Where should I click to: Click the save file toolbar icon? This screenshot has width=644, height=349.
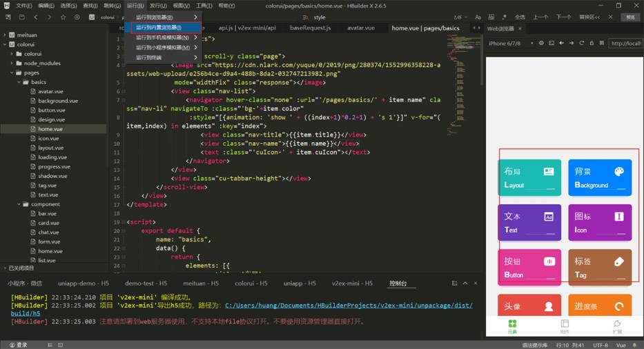pyautogui.click(x=22, y=17)
